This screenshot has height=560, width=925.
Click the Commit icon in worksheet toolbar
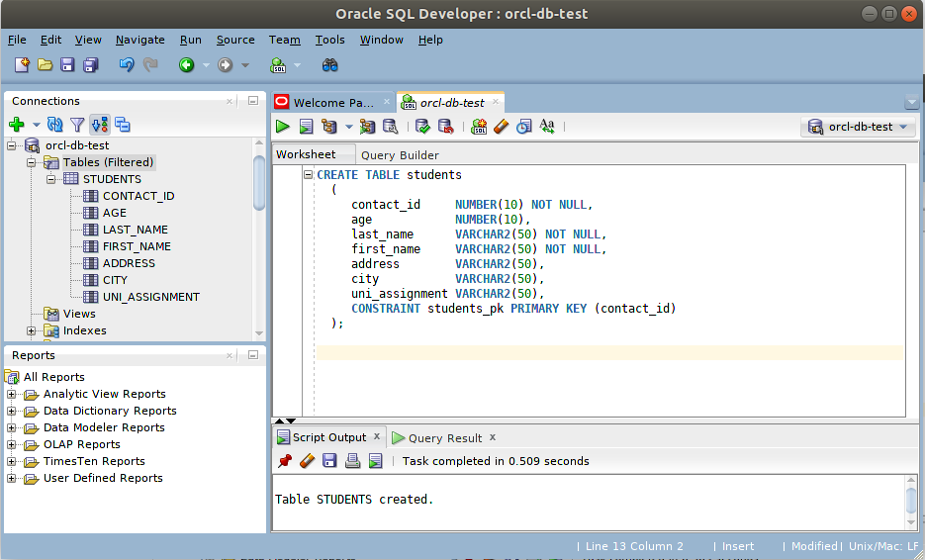(x=422, y=127)
